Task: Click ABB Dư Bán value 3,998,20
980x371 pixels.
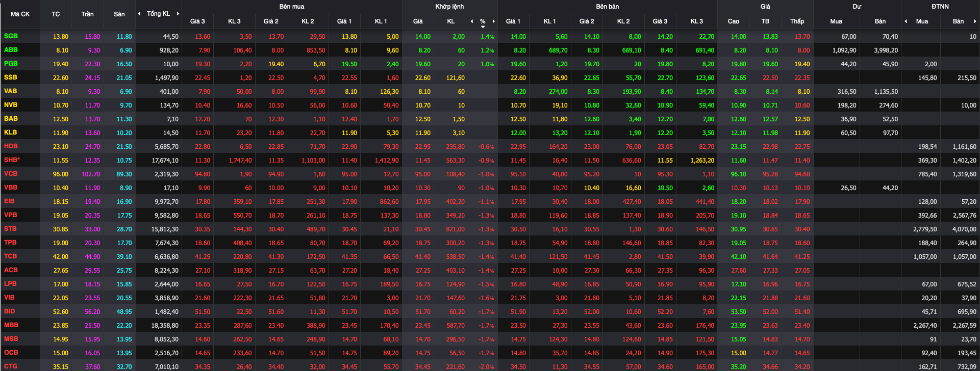Action: pos(886,50)
